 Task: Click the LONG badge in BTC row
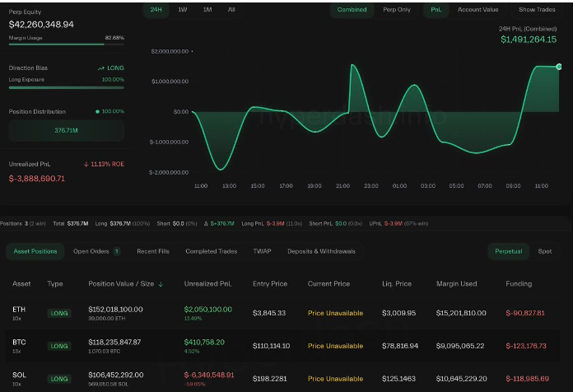click(x=59, y=346)
